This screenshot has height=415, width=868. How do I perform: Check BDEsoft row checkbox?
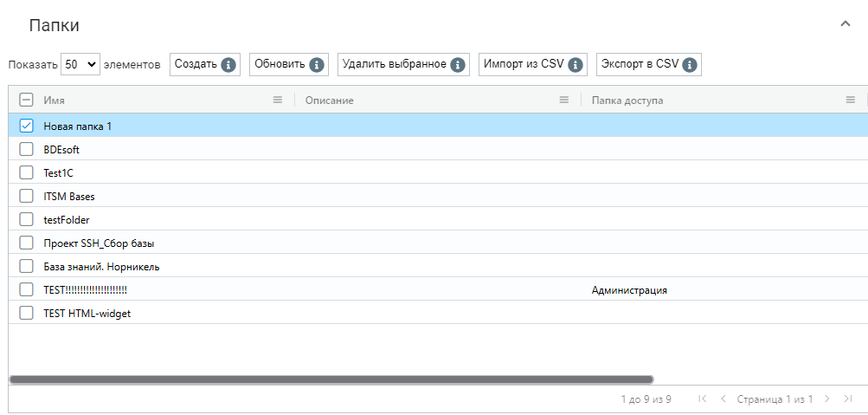coord(26,150)
